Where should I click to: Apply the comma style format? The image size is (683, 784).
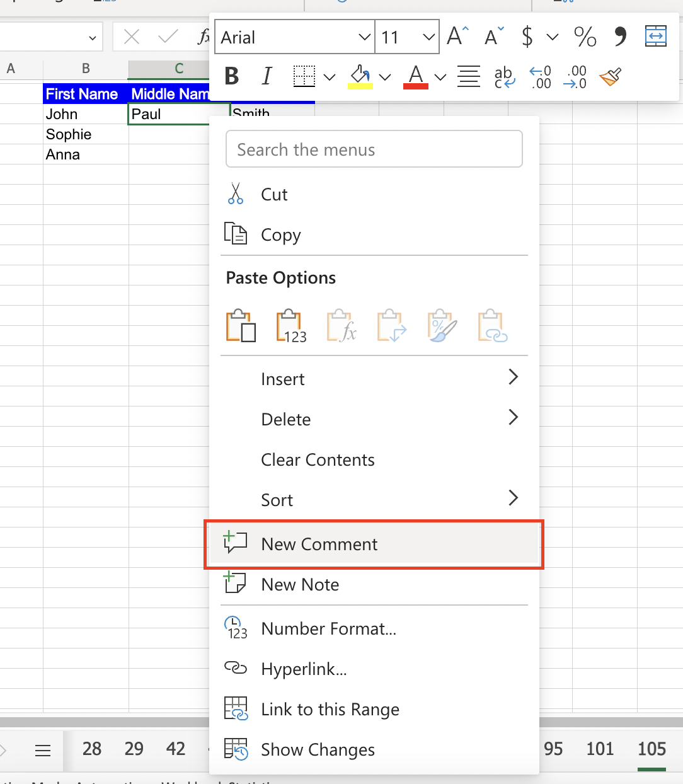[619, 37]
